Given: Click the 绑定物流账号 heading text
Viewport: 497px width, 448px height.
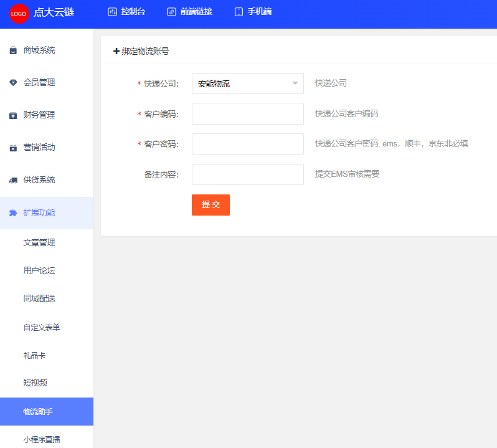Looking at the screenshot, I should point(146,51).
